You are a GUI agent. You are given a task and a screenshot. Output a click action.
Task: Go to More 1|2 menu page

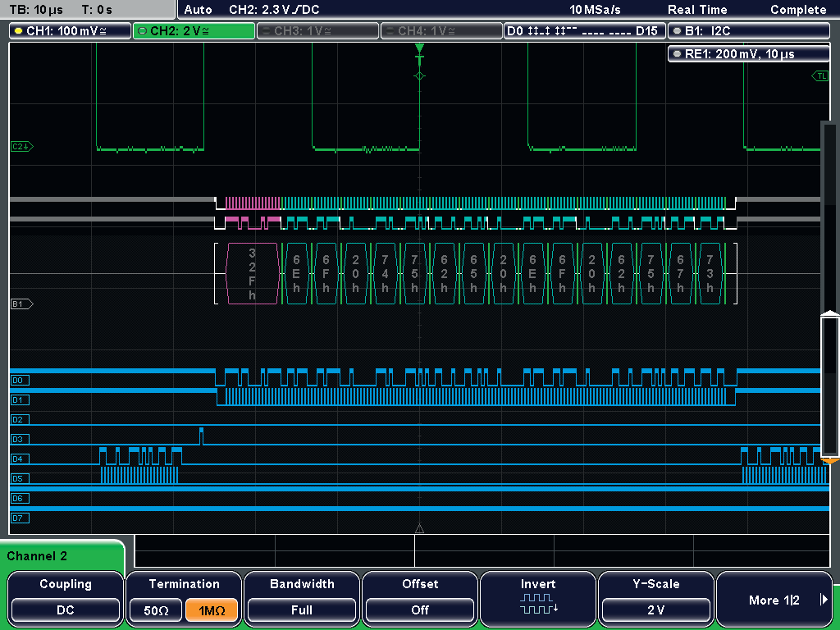click(x=775, y=600)
